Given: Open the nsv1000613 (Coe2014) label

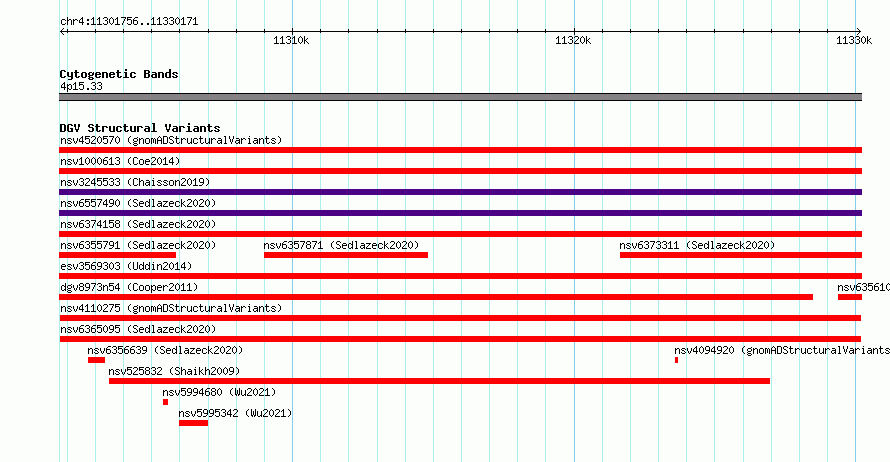Looking at the screenshot, I should tap(120, 161).
